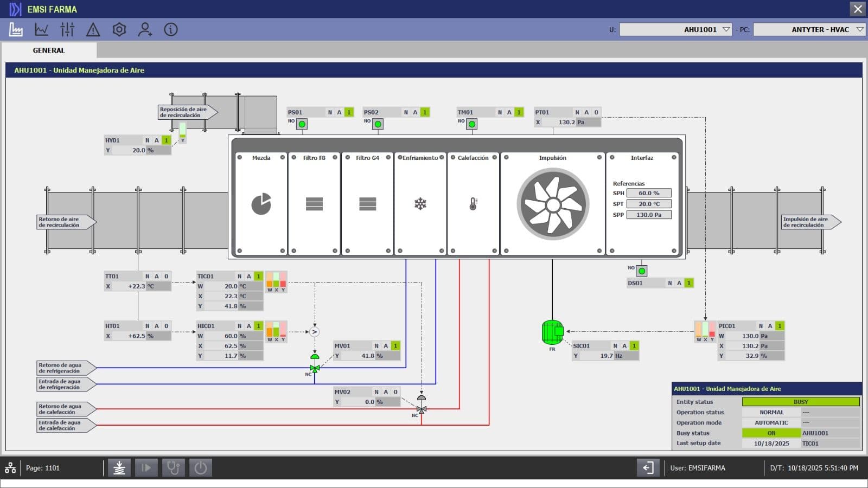Toggle the DS01 green indicator
The image size is (868, 488).
click(x=642, y=271)
